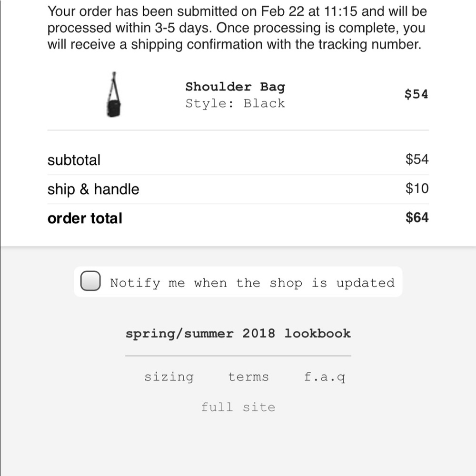Click the 'processed within 3-5 days' text

tap(129, 28)
